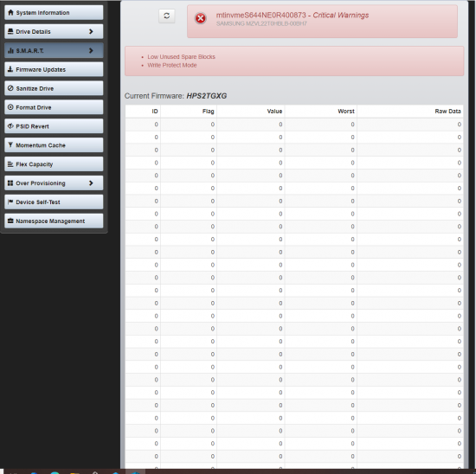Viewport: 476px width, 474px height.
Task: Click the Format Drive disc icon
Action: tap(10, 107)
